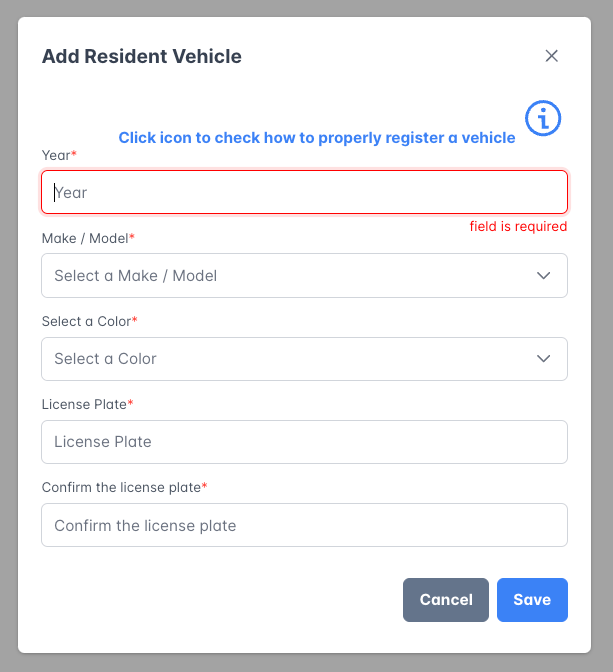
Task: Open the 'Select a Make / Model' combo box
Action: 290,276
